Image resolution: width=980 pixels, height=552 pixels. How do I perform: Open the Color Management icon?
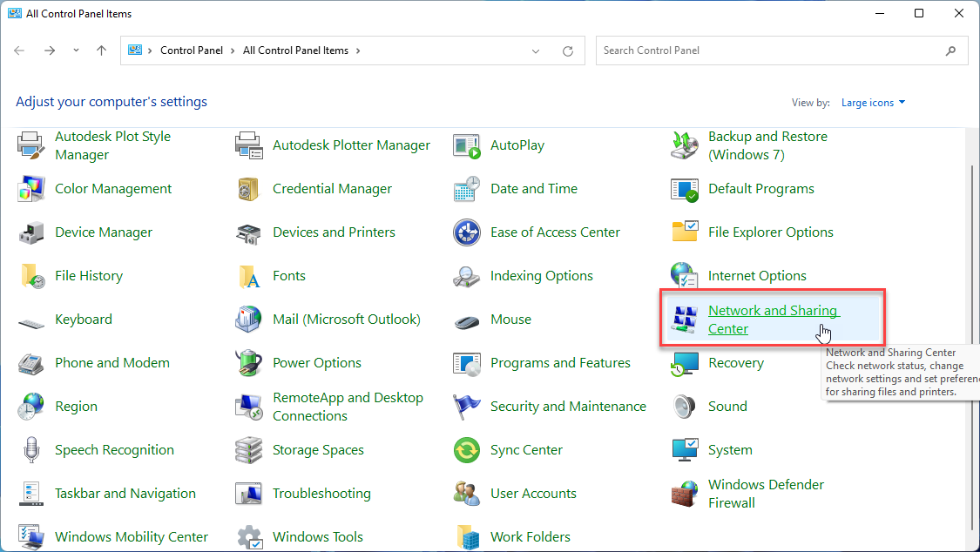click(x=30, y=189)
